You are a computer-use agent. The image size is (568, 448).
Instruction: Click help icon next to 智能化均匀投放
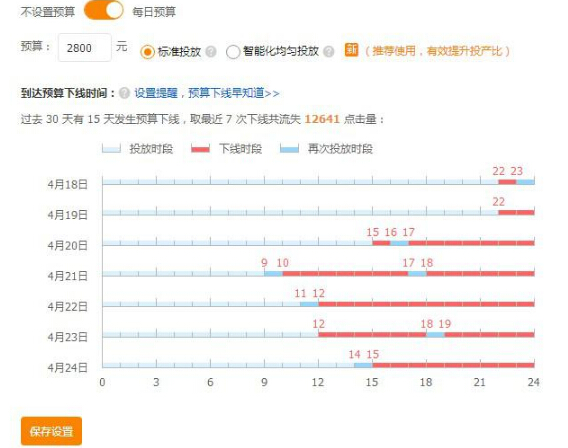(x=329, y=51)
